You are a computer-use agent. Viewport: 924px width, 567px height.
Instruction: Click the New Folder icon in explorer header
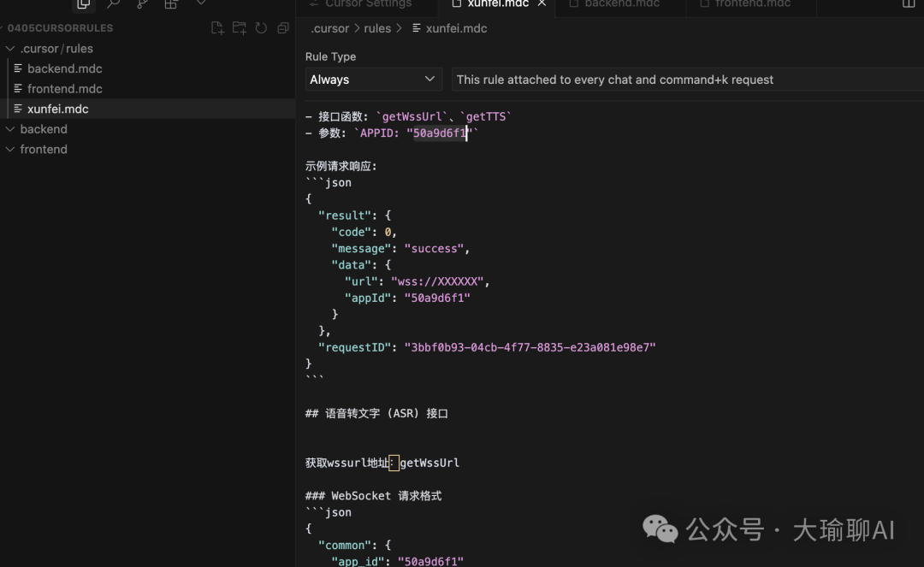click(x=240, y=28)
